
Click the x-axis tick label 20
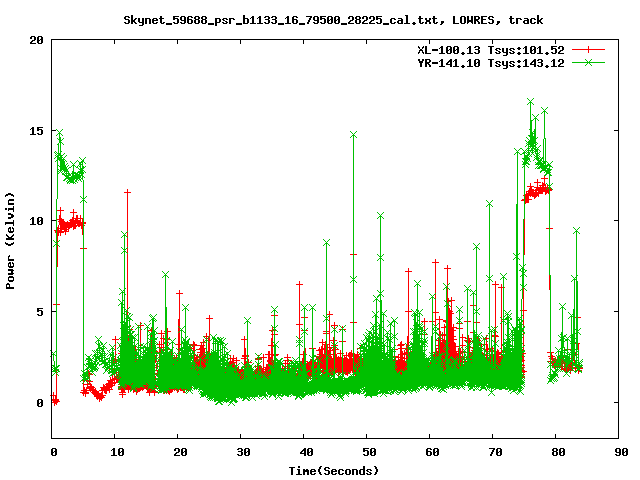click(x=180, y=452)
